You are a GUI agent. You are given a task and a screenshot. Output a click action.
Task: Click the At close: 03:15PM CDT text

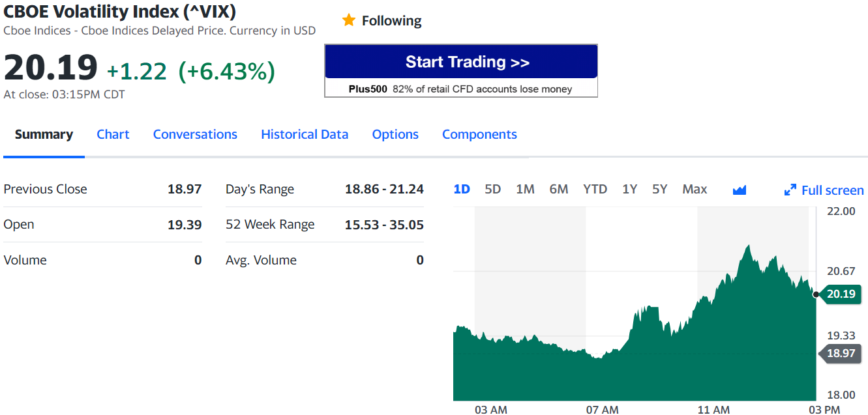pyautogui.click(x=64, y=94)
